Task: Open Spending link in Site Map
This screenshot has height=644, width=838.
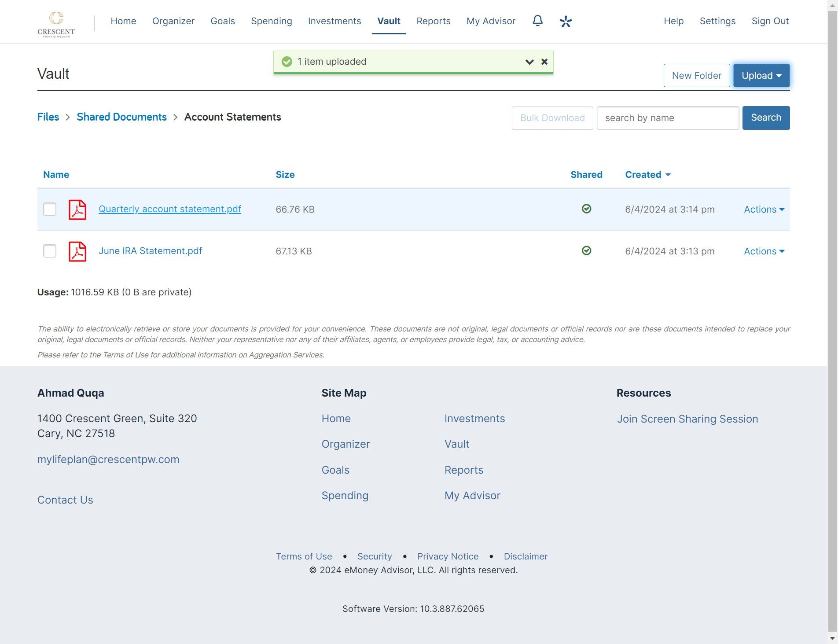Action: [345, 496]
